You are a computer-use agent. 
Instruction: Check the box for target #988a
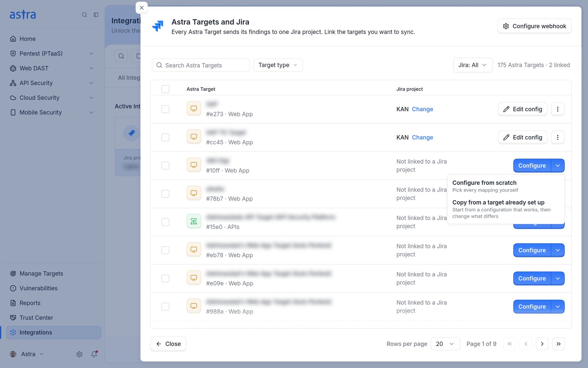click(x=165, y=307)
